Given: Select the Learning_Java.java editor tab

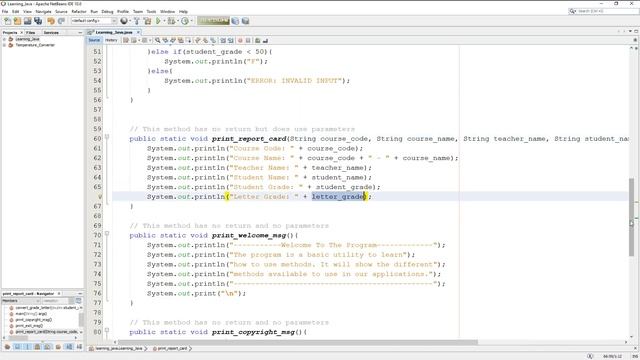Looking at the screenshot, I should (x=114, y=32).
